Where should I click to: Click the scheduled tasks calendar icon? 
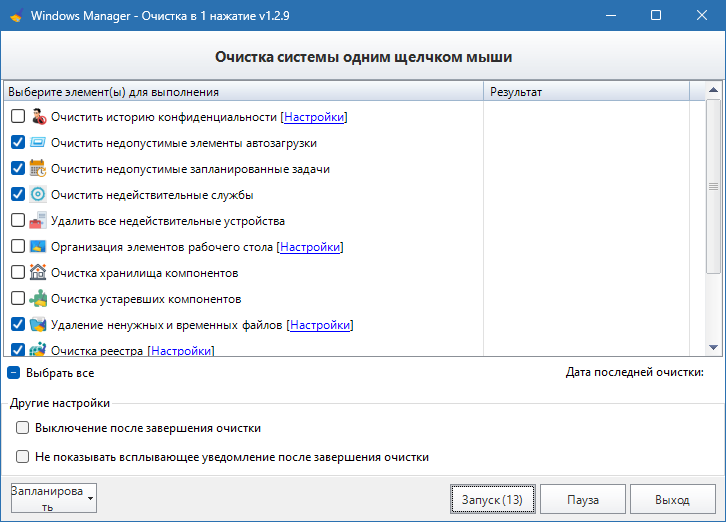point(38,169)
